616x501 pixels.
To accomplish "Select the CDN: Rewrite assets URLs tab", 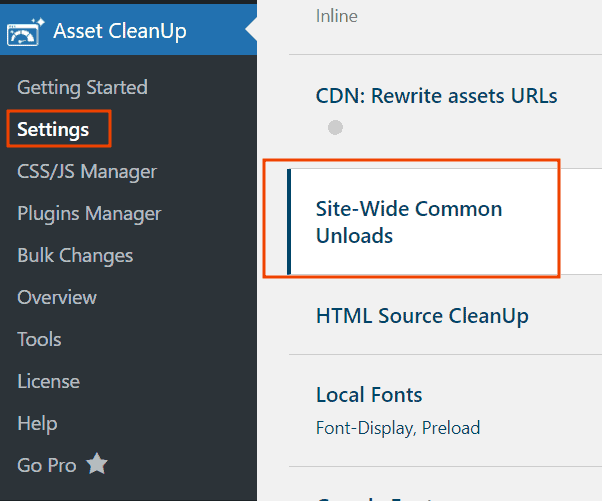I will (x=436, y=96).
